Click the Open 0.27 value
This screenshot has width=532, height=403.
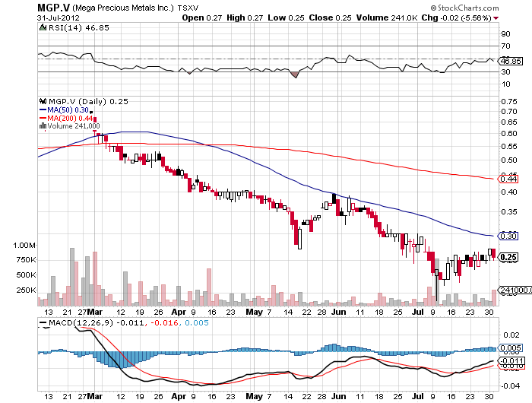point(202,17)
